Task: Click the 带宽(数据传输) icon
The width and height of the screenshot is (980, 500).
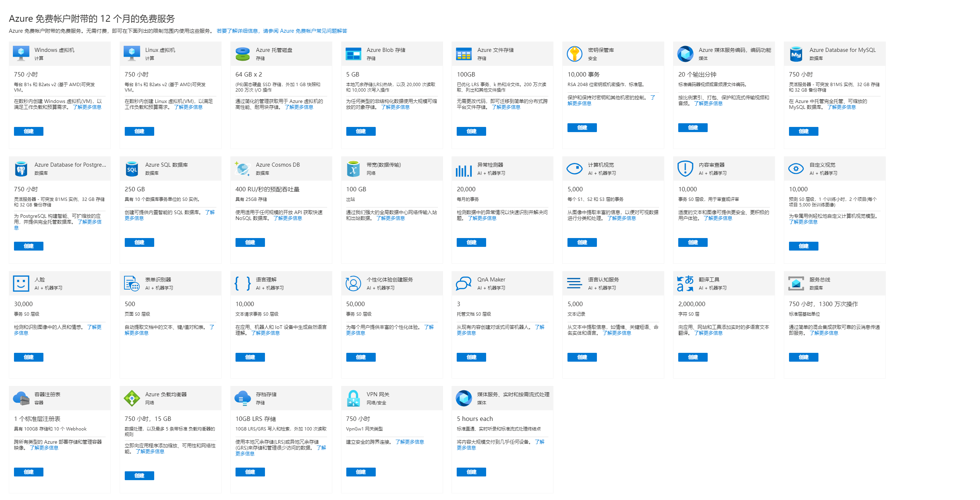Action: (353, 169)
